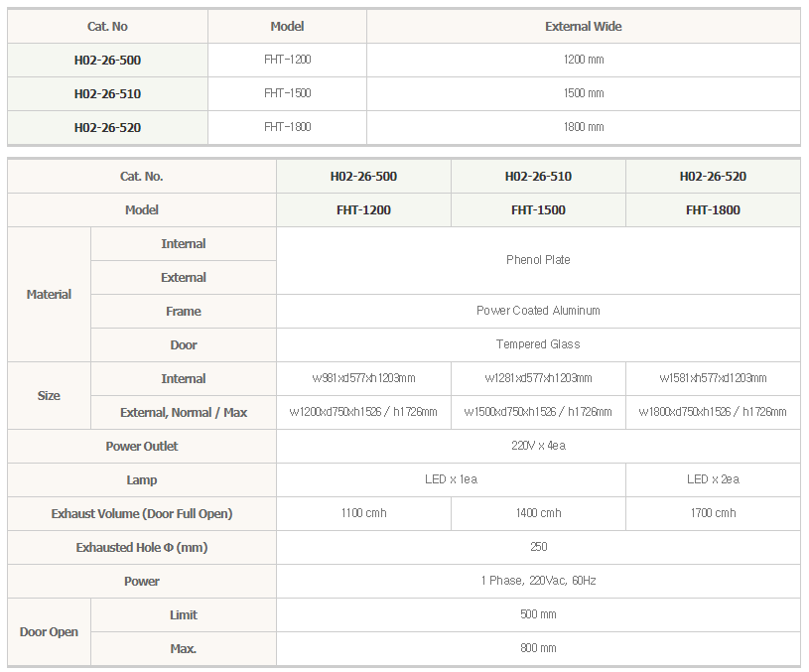Click the 'Phenol Plate' value
809x672 pixels.
(x=538, y=260)
